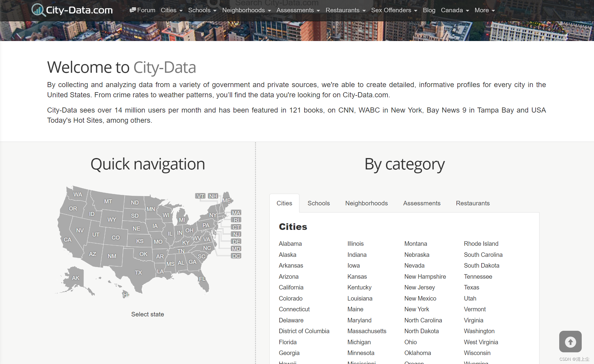Viewport: 594px width, 364px height.
Task: Expand the Neighborhoods navbar dropdown
Action: (x=246, y=10)
